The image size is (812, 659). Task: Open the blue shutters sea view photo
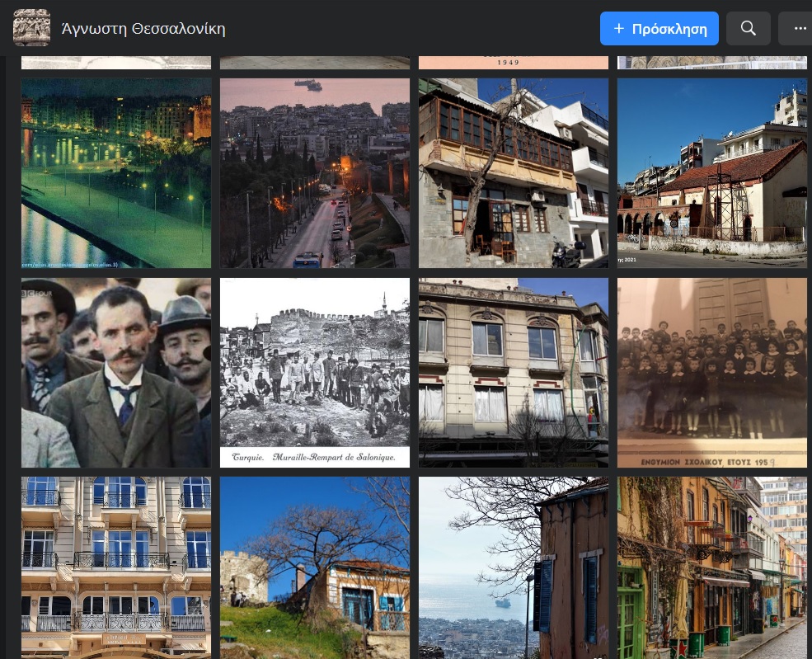click(x=514, y=567)
